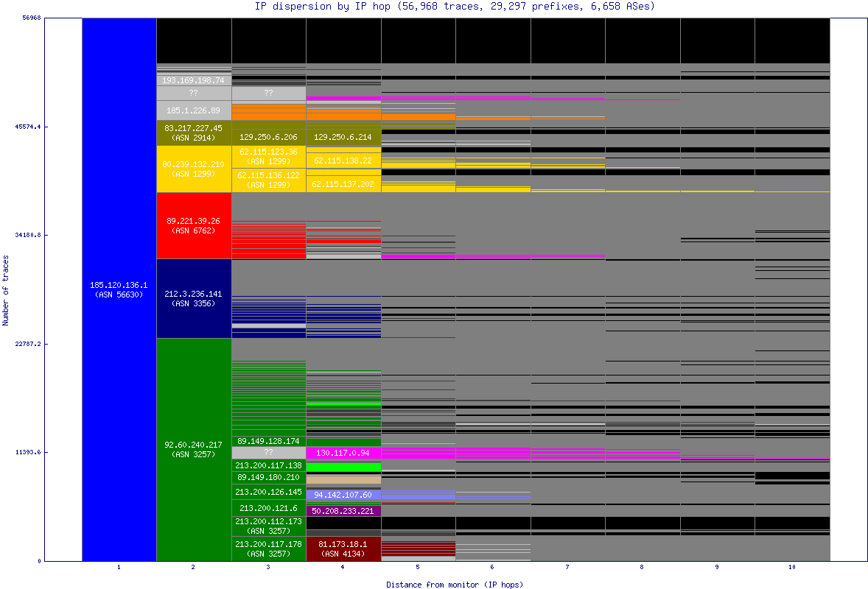Select the 193.169.198.74 hop segment
868x589 pixels.
point(194,80)
